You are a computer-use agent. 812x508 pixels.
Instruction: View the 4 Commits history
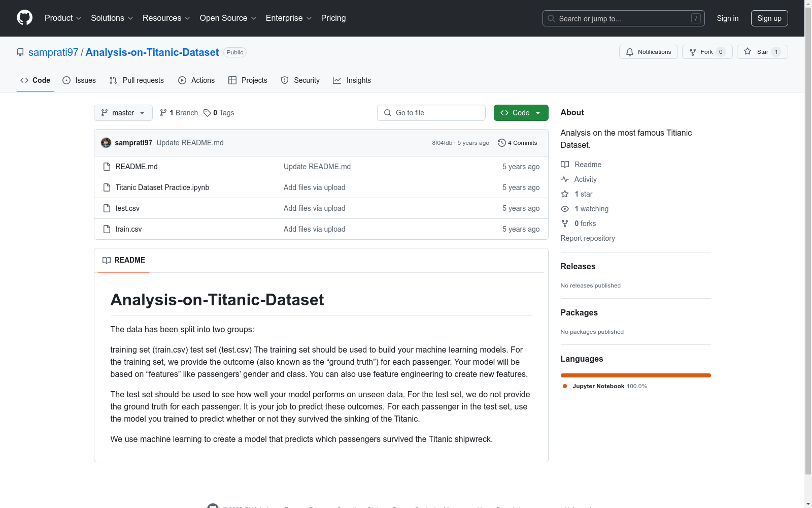518,143
